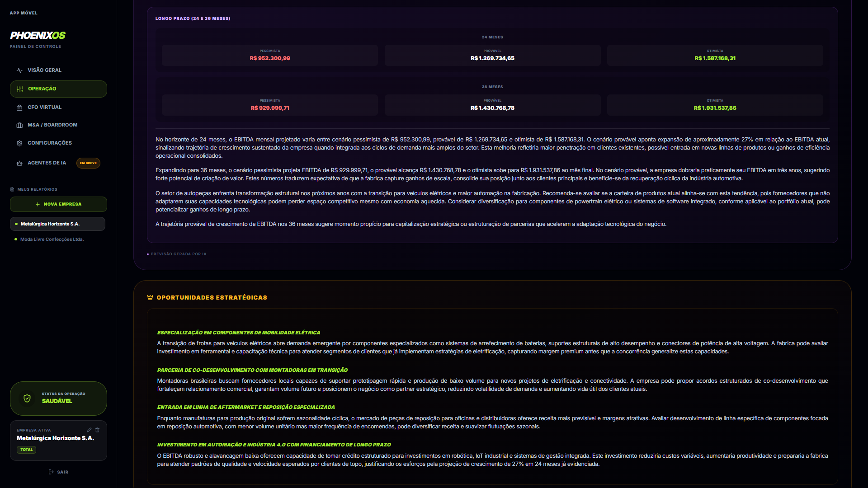
Task: Click the Configurações gear icon
Action: (x=19, y=143)
